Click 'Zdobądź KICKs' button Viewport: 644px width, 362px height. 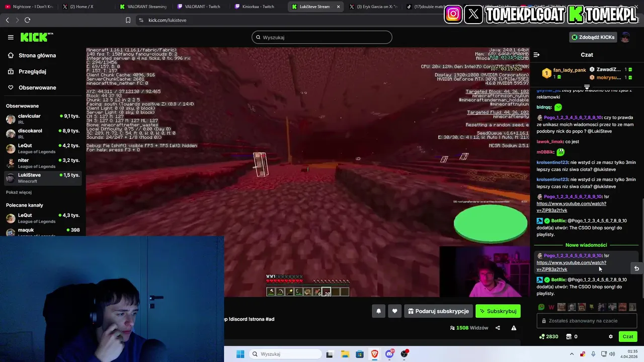(x=593, y=37)
